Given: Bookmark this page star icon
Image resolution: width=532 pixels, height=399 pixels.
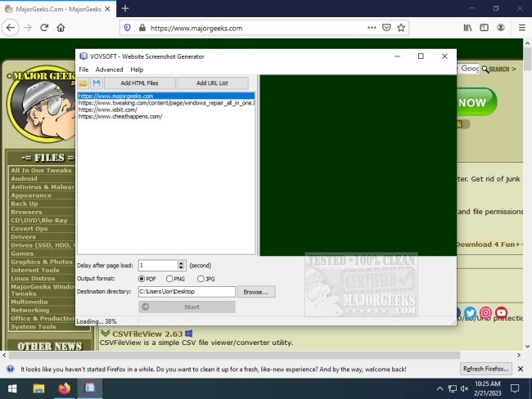Looking at the screenshot, I should [401, 28].
